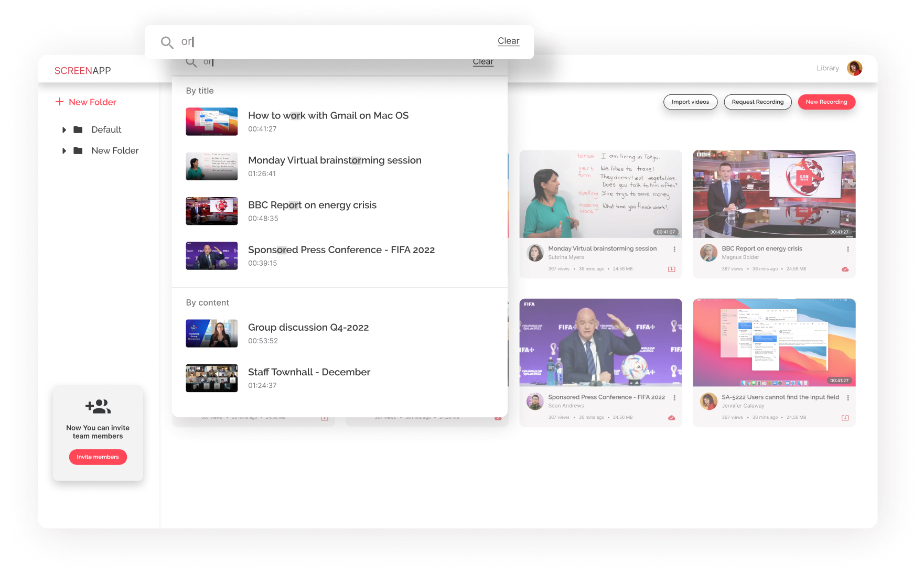This screenshot has height=575, width=924.
Task: Click the author name 'Jennifer Calaway'
Action: 743,406
